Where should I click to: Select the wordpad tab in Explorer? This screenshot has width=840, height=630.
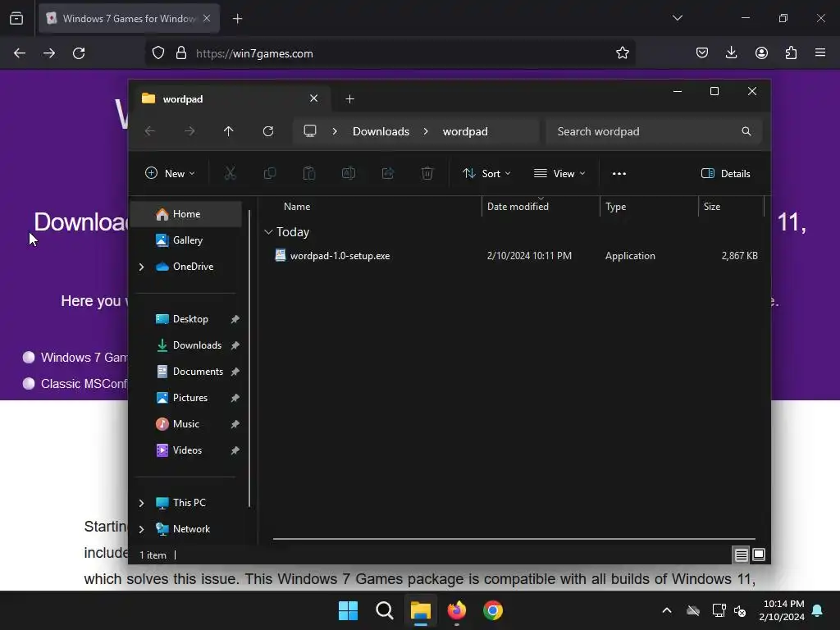(231, 98)
